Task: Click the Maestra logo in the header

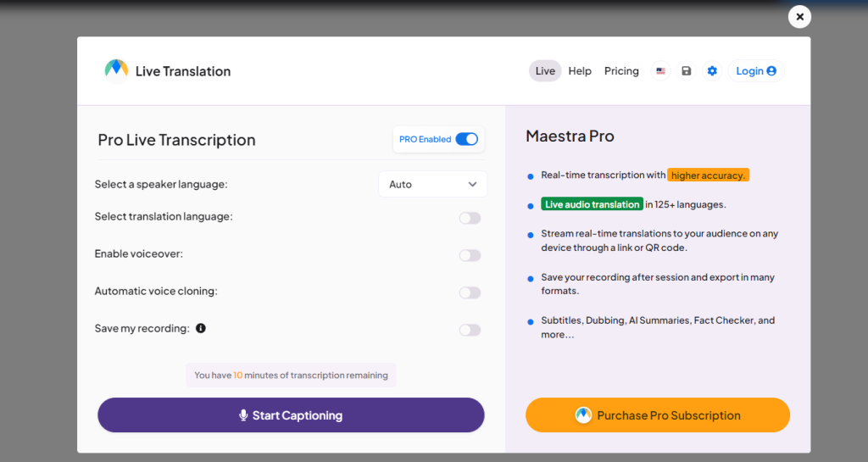Action: [116, 70]
